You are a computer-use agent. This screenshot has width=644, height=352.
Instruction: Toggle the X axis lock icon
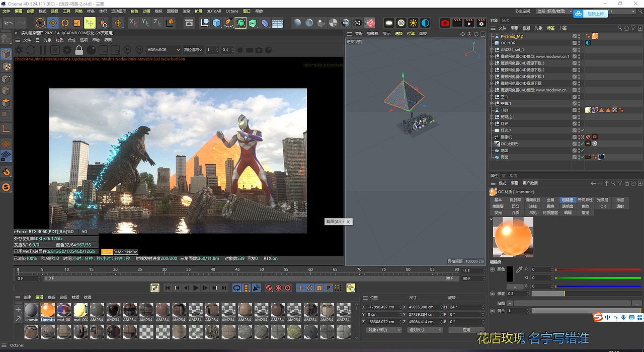point(133,23)
